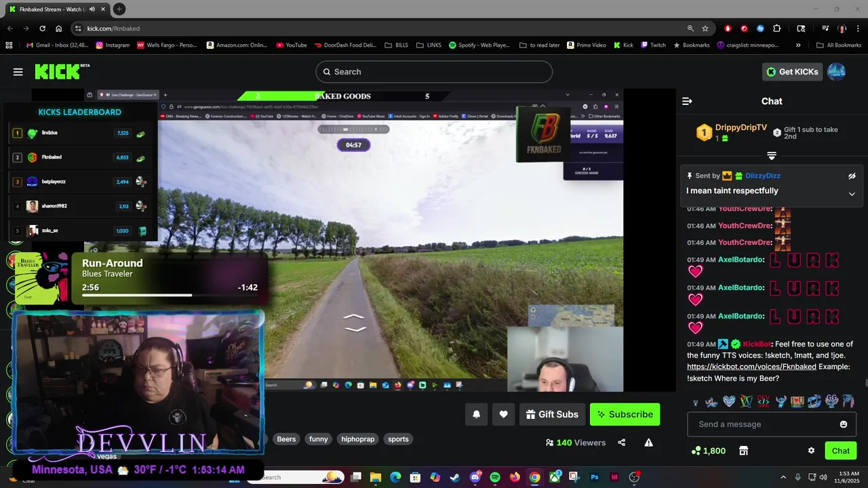Viewport: 868px width, 488px height.
Task: Show more bookmarks overflow chevron
Action: pyautogui.click(x=798, y=45)
